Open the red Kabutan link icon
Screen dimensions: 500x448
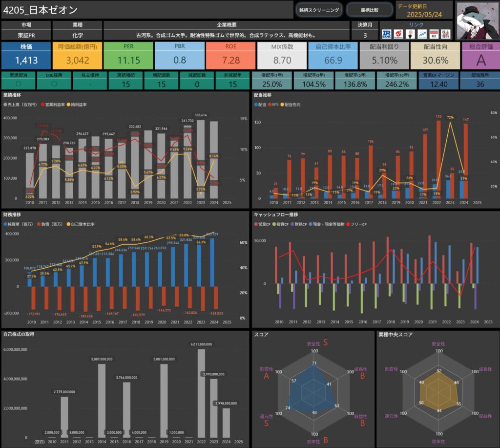point(398,34)
